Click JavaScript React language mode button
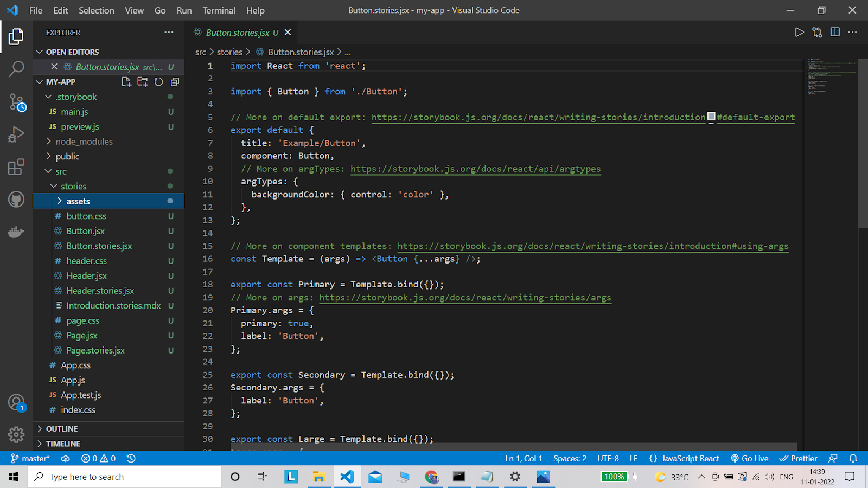868x488 pixels. [684, 459]
